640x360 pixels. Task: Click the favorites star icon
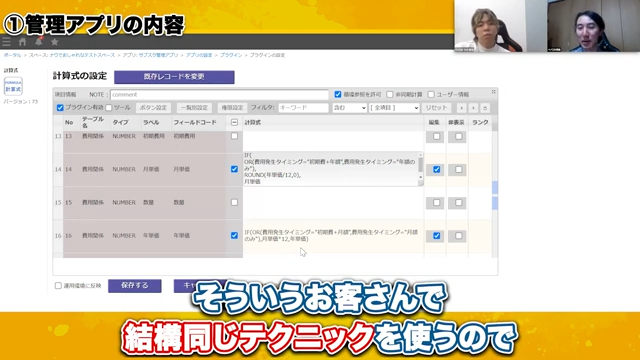click(x=54, y=42)
